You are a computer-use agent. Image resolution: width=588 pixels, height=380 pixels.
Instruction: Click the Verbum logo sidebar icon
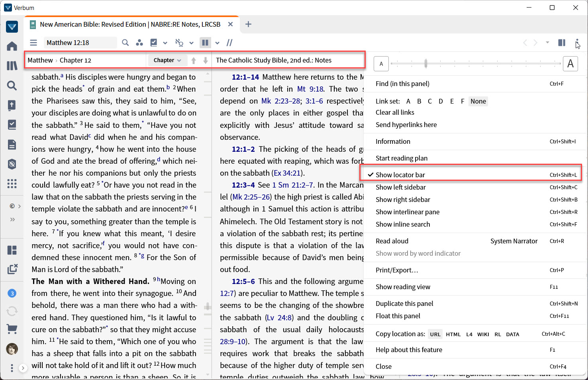click(12, 27)
